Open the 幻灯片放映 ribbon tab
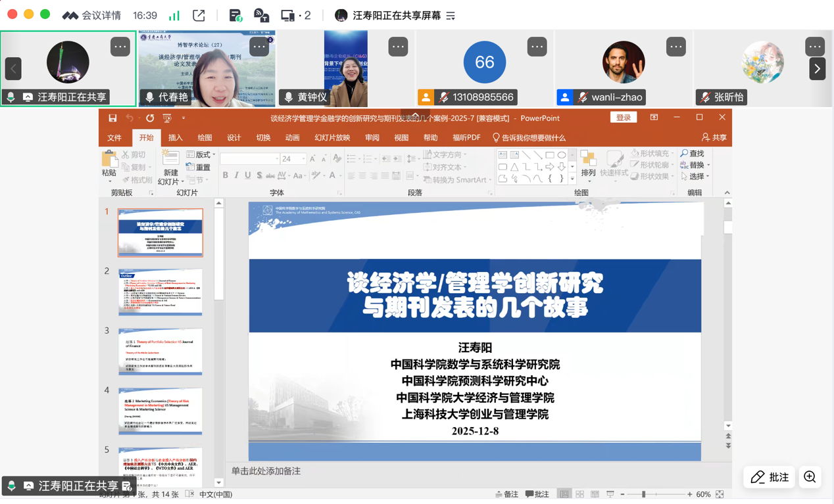This screenshot has height=504, width=834. coord(332,138)
